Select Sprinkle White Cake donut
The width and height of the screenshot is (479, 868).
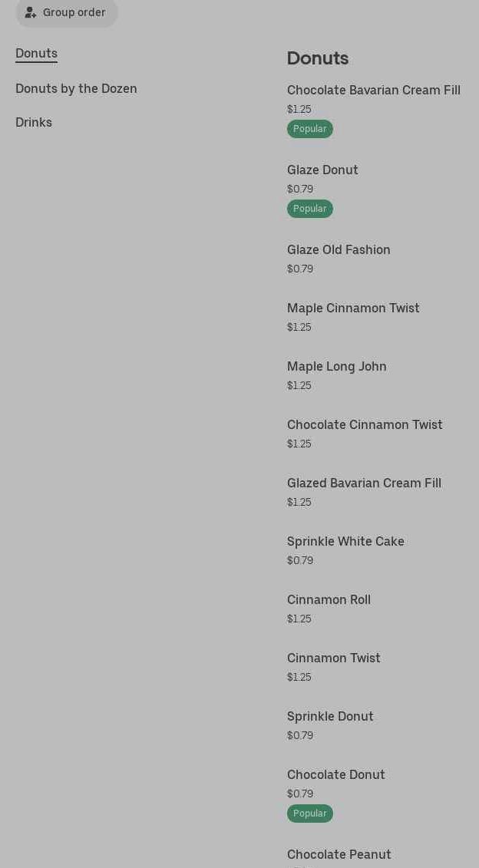(345, 541)
